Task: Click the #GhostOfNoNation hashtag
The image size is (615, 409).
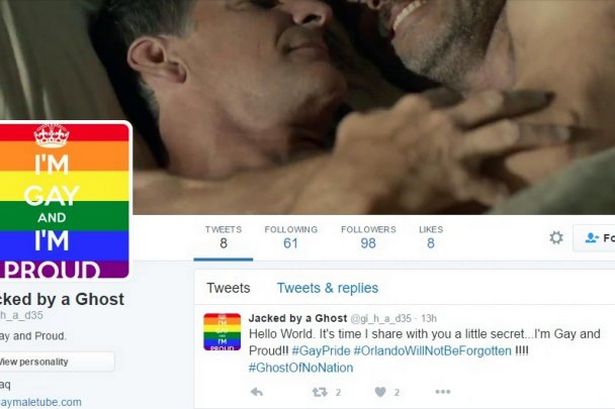Action: click(x=301, y=367)
